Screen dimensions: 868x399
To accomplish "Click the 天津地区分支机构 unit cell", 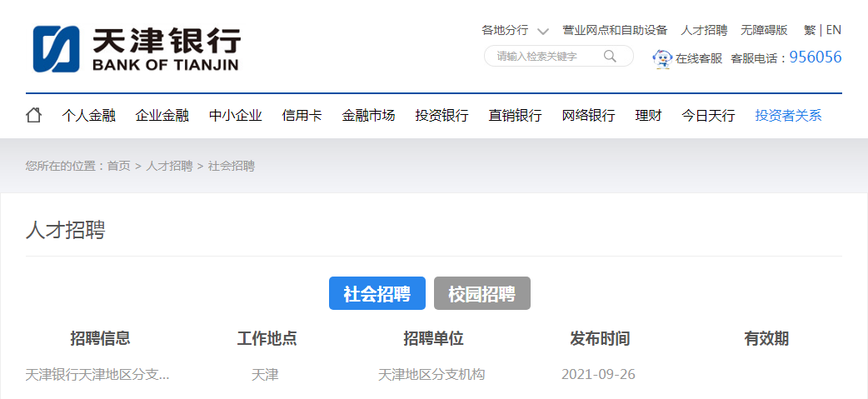I will [x=432, y=375].
